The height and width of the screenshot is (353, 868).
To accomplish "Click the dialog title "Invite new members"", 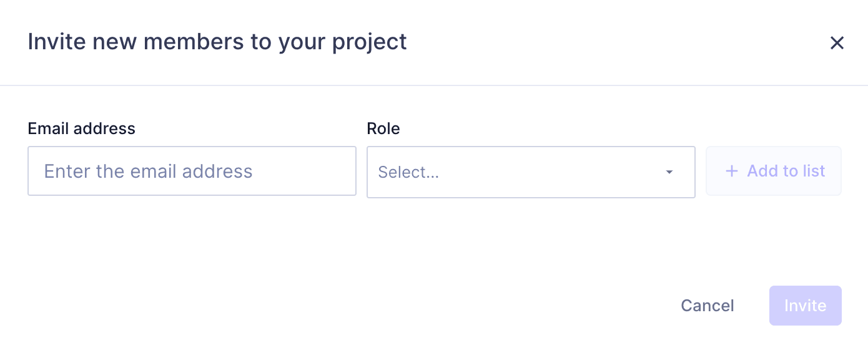I will pyautogui.click(x=217, y=42).
